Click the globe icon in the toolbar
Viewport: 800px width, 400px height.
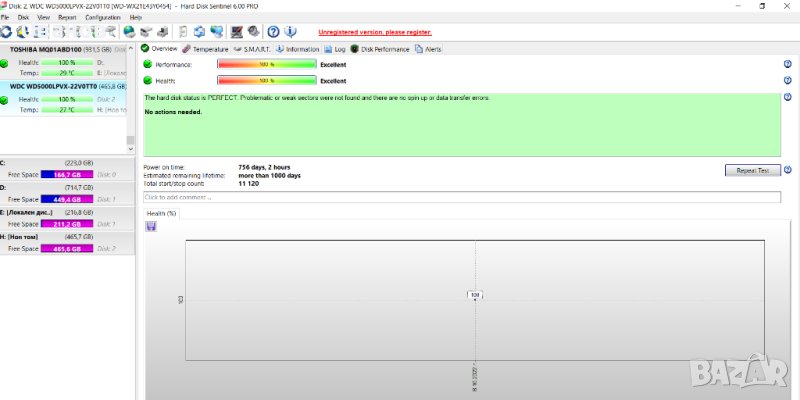click(x=130, y=32)
